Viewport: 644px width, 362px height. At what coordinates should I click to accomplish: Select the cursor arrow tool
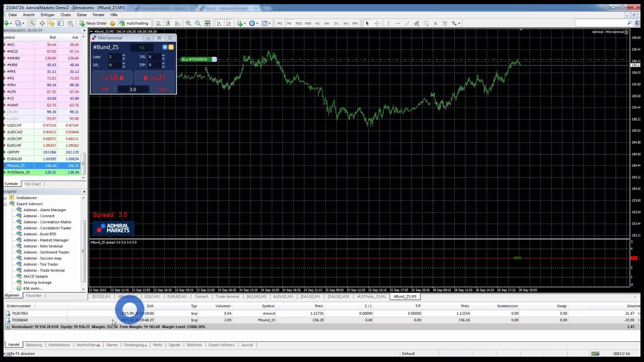coord(367,23)
